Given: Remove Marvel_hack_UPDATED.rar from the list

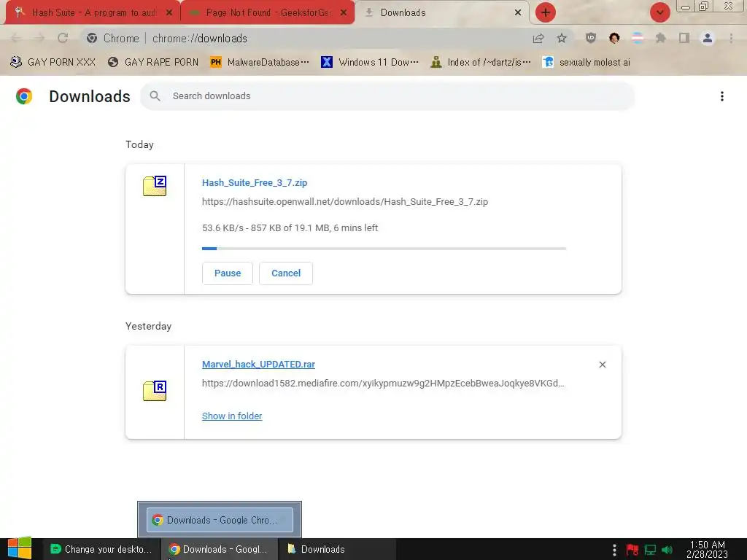Looking at the screenshot, I should pos(603,365).
